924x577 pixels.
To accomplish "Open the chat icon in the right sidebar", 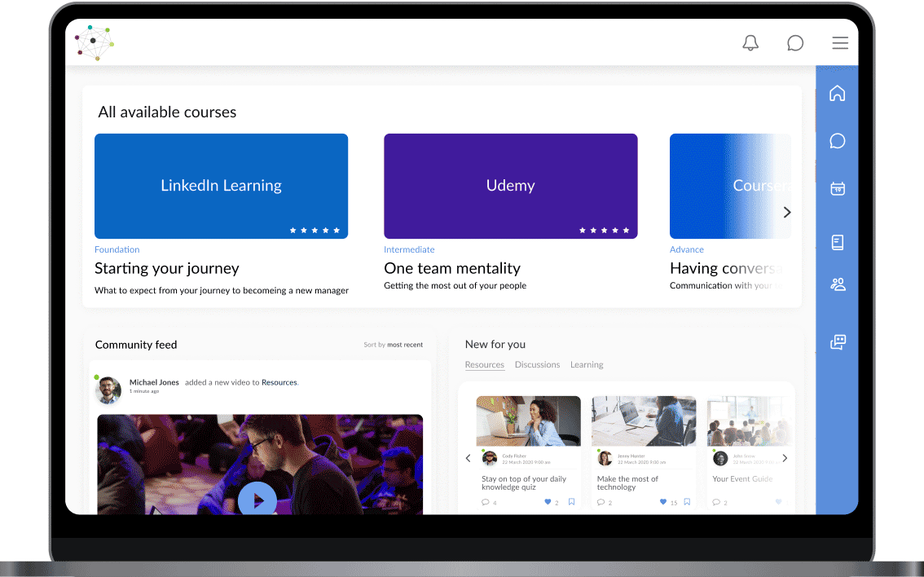I will pyautogui.click(x=837, y=140).
